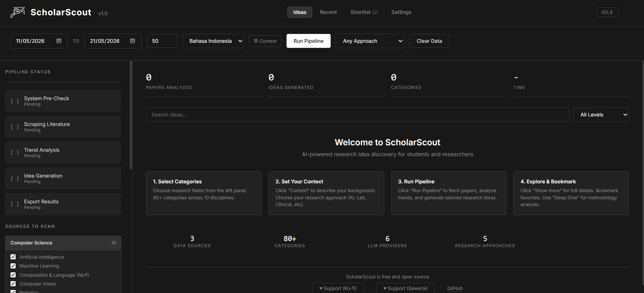Screen dimensions: 644x293
Task: Toggle the Artificial Intelligence checkbox
Action: pyautogui.click(x=13, y=257)
